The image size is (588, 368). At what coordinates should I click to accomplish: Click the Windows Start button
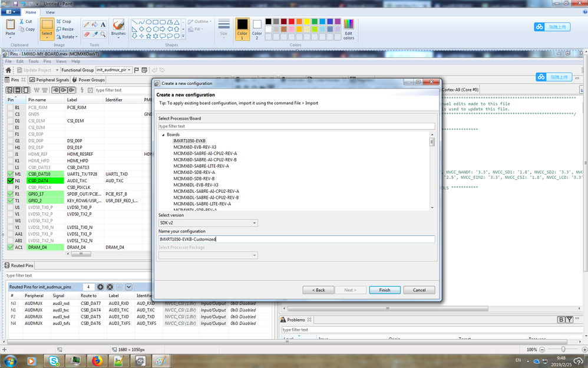(x=10, y=361)
